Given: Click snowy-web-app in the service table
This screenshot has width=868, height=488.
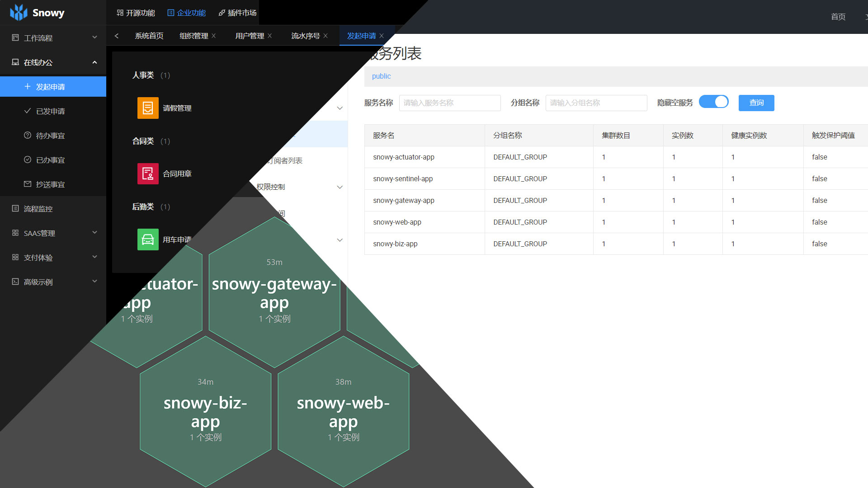Looking at the screenshot, I should [x=397, y=222].
